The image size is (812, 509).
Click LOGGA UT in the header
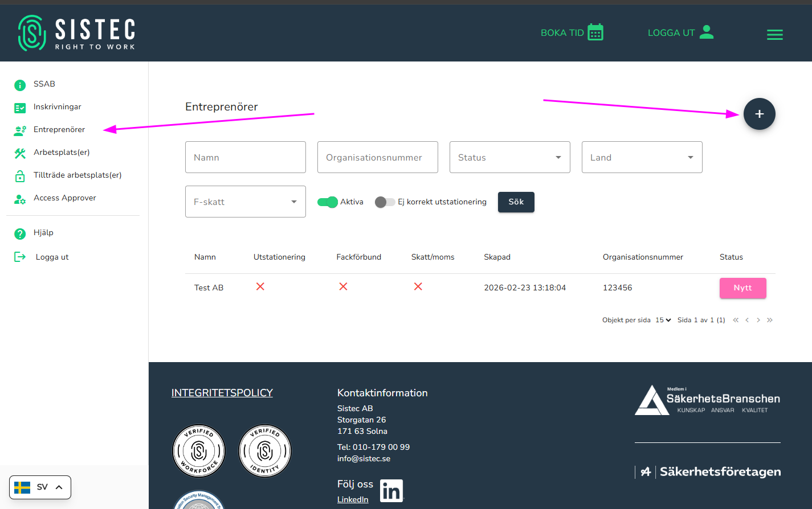[671, 33]
